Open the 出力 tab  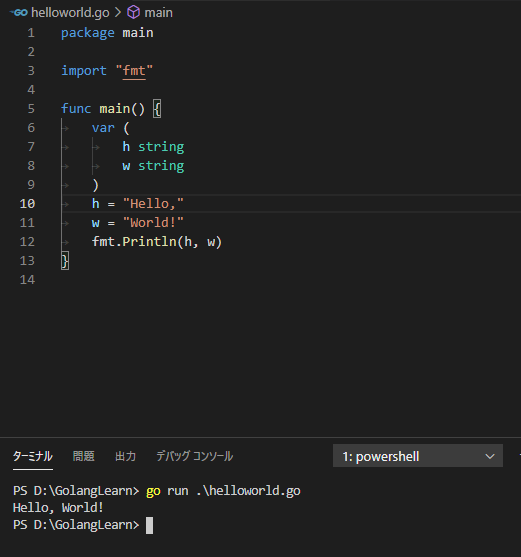[x=125, y=456]
